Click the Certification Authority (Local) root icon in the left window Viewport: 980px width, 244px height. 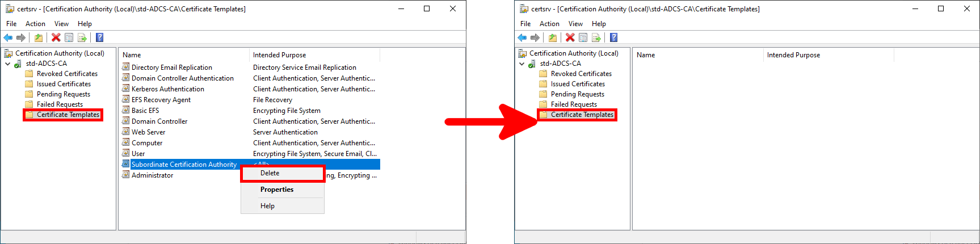9,53
